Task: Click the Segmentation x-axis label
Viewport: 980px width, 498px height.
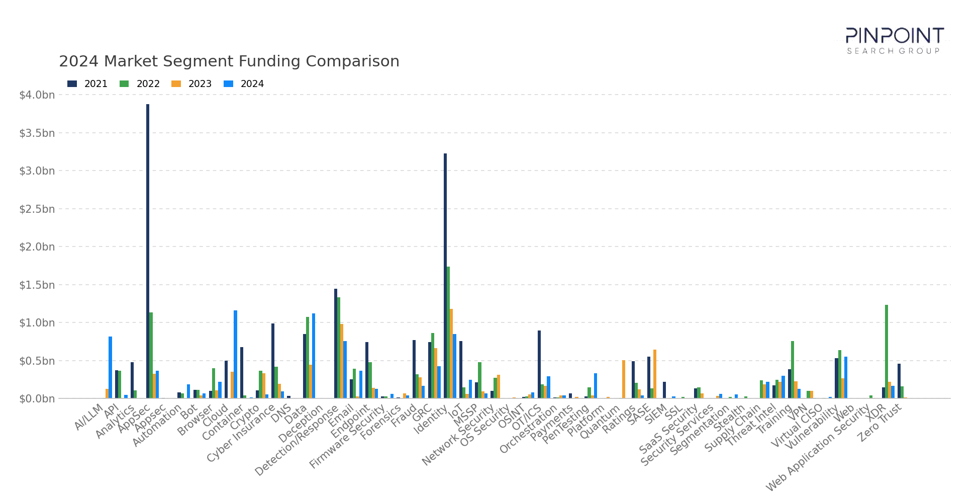Action: click(700, 429)
